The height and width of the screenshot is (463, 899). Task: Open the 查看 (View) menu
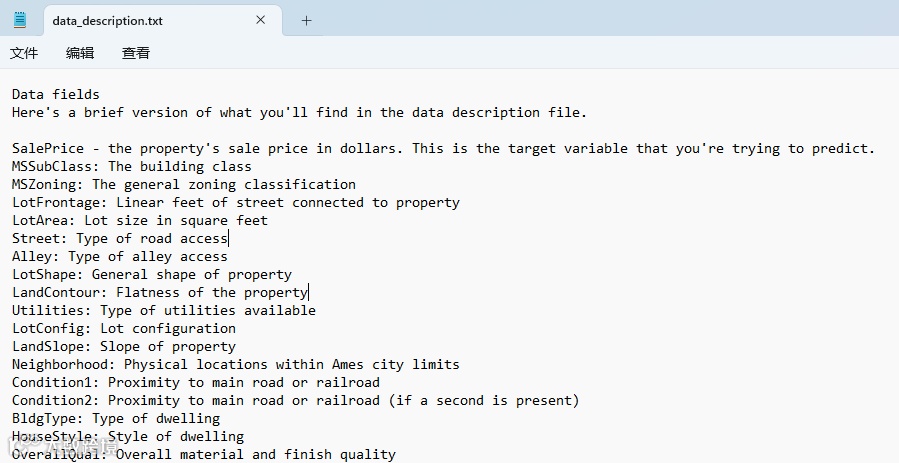[136, 53]
